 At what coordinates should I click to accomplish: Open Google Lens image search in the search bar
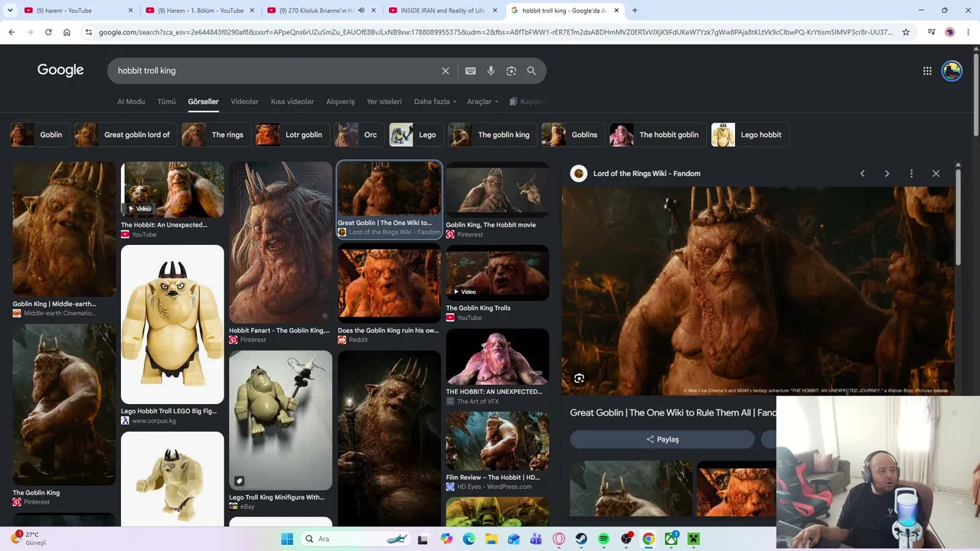[511, 71]
